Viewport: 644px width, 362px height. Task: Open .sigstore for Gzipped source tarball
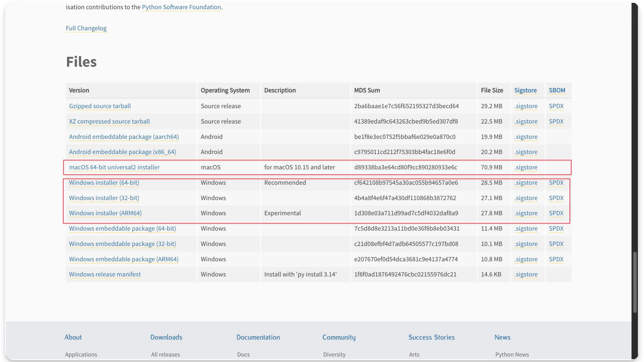(x=526, y=106)
